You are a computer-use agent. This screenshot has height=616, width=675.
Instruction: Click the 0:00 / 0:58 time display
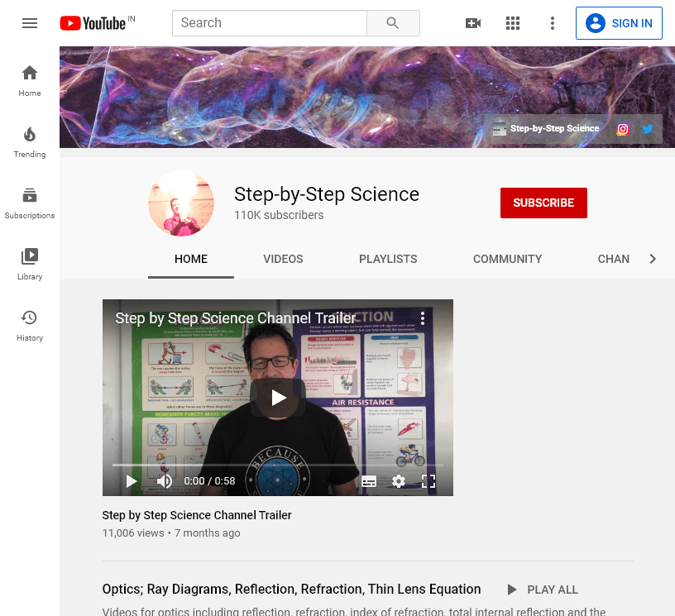pos(209,481)
